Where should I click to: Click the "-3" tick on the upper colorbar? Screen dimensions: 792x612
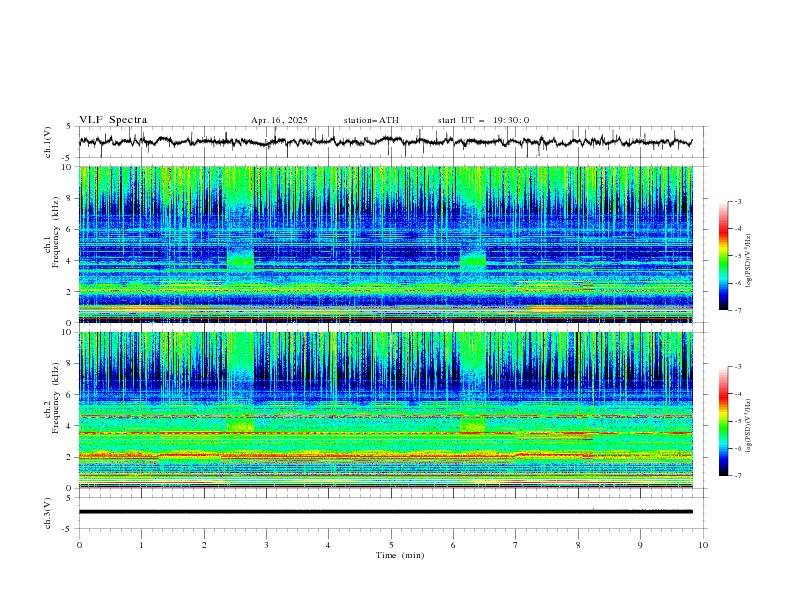[x=738, y=201]
